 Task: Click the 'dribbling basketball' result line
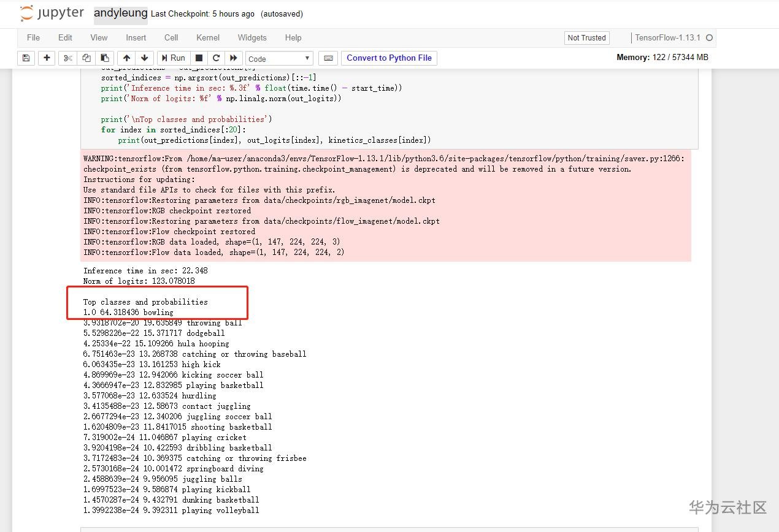(178, 448)
